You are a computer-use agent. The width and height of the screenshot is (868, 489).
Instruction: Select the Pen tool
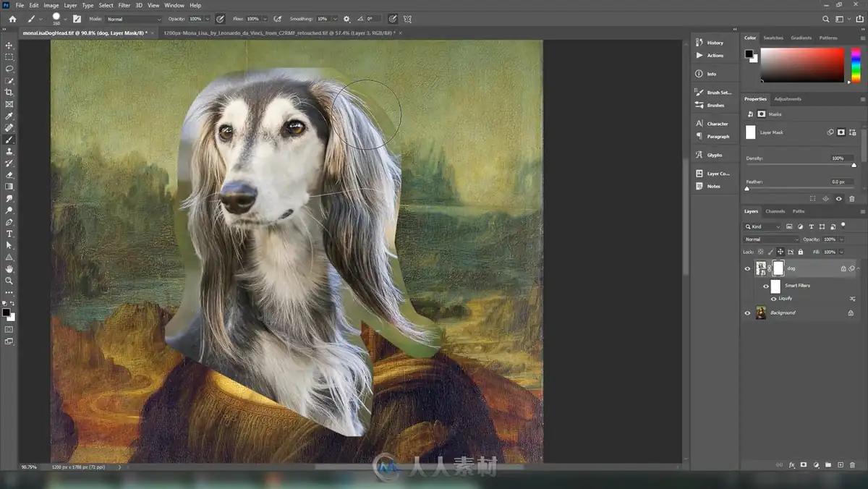(x=9, y=222)
